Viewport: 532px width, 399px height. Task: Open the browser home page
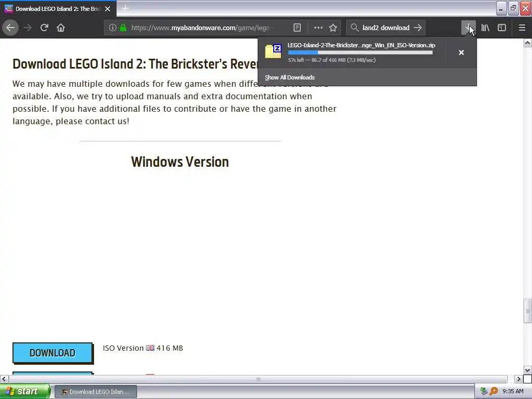point(61,28)
